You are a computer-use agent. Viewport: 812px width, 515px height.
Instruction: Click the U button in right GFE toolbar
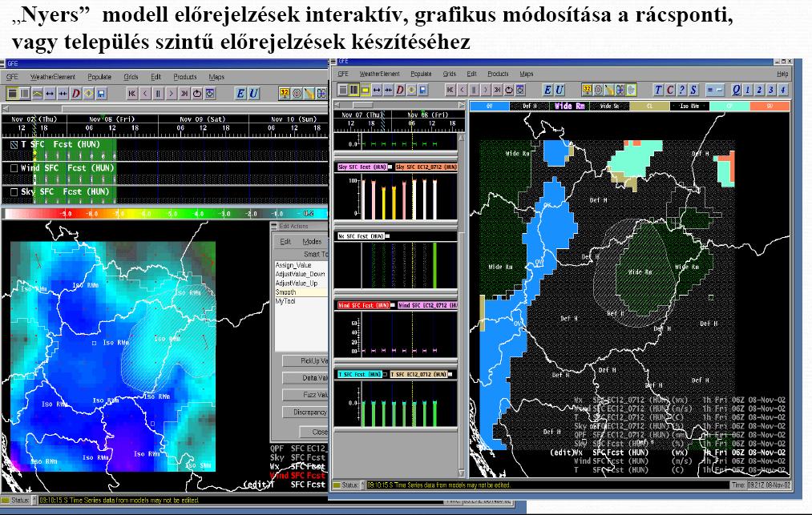click(x=560, y=90)
